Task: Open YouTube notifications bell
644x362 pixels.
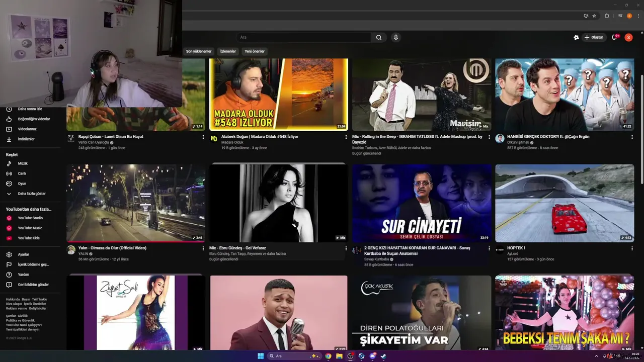Action: (614, 37)
